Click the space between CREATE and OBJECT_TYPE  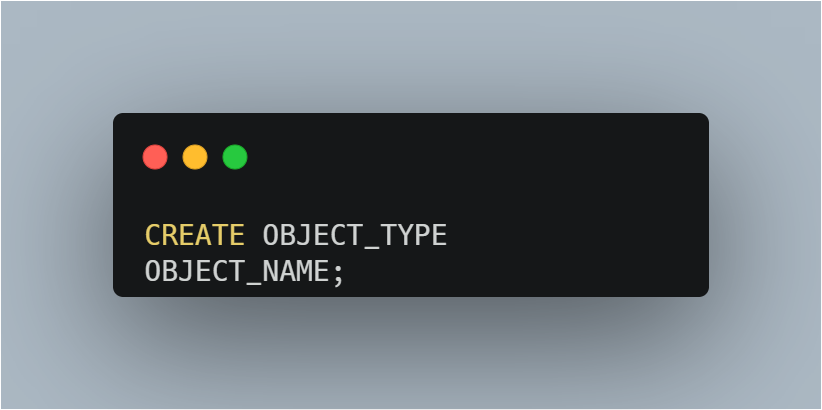(254, 236)
